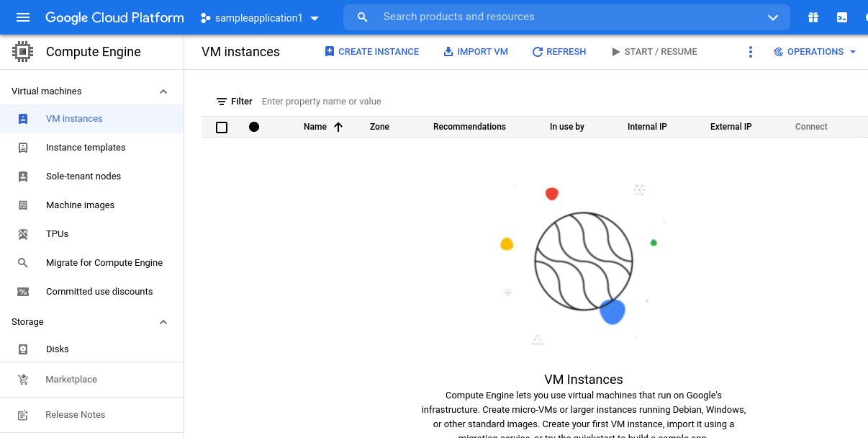
Task: Click the Operations dropdown caret
Action: point(853,52)
